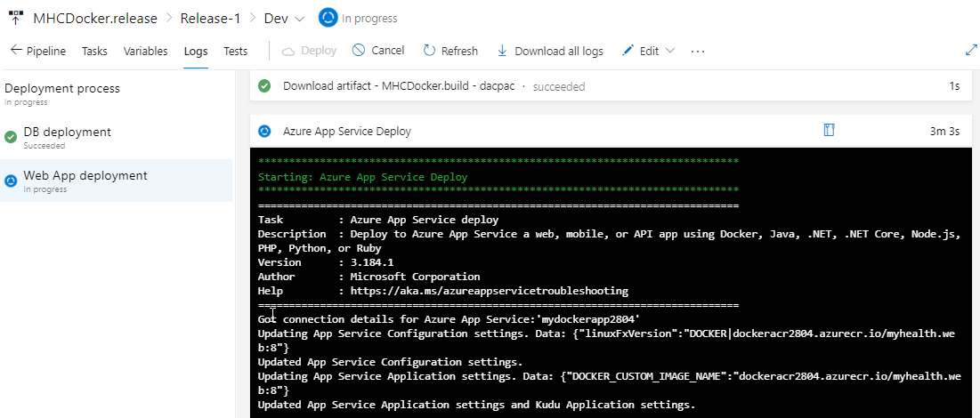Select the Web App deployment phase
The height and width of the screenshot is (418, 980).
coord(117,181)
